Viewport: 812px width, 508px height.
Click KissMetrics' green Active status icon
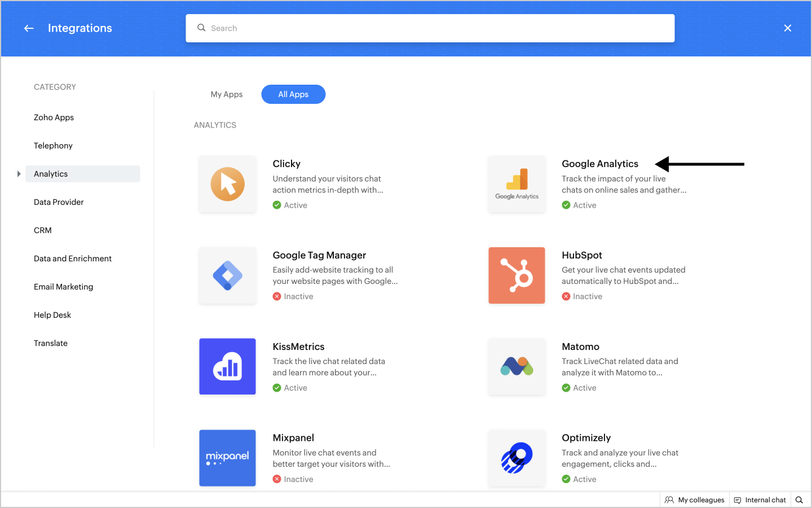click(277, 388)
